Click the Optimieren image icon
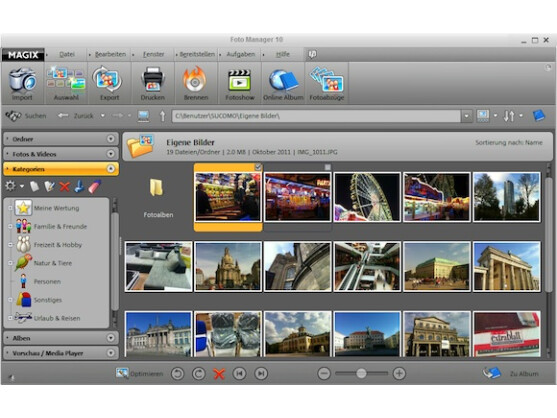This screenshot has height=418, width=557. [x=122, y=373]
